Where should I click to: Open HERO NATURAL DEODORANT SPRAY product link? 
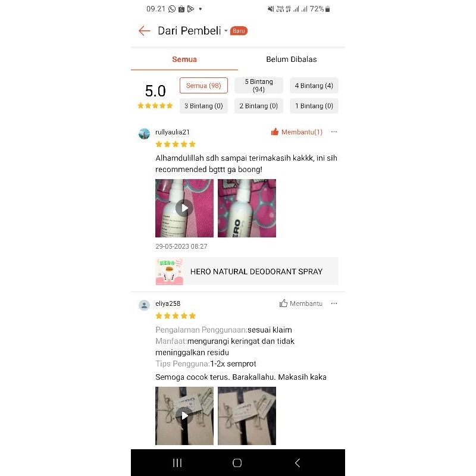(x=247, y=271)
